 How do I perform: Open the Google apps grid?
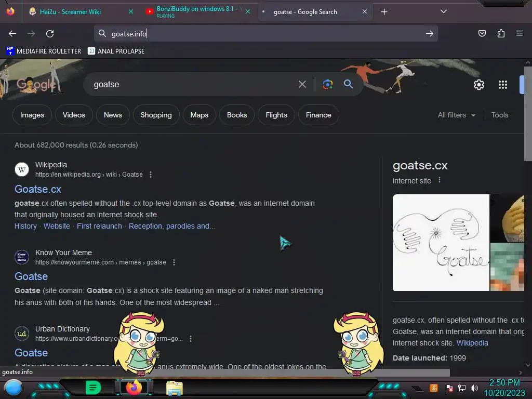[x=503, y=85]
